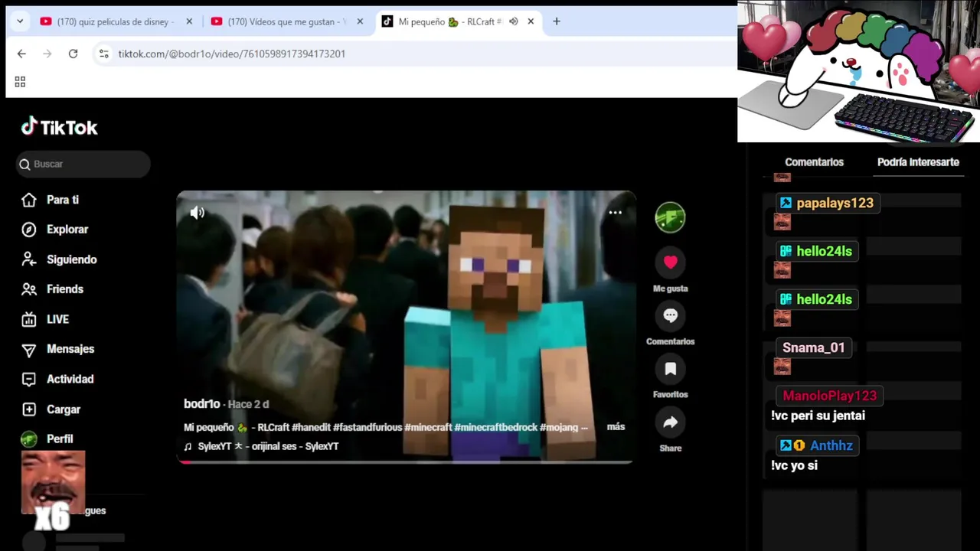Mute the tab using its audio speaker icon
The image size is (980, 551).
513,21
